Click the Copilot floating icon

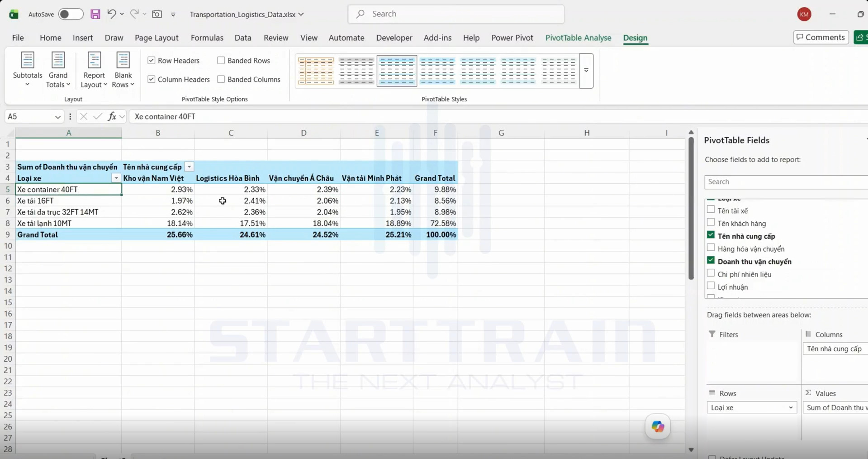(x=658, y=426)
